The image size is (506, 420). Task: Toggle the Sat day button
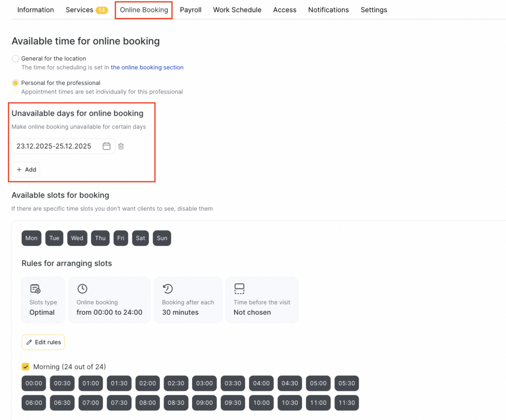point(140,238)
